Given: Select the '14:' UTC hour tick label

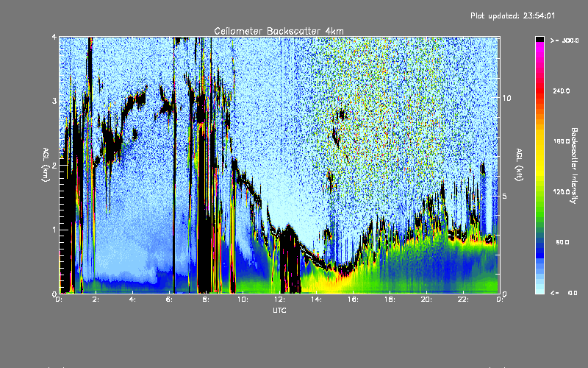Looking at the screenshot, I should click(316, 300).
